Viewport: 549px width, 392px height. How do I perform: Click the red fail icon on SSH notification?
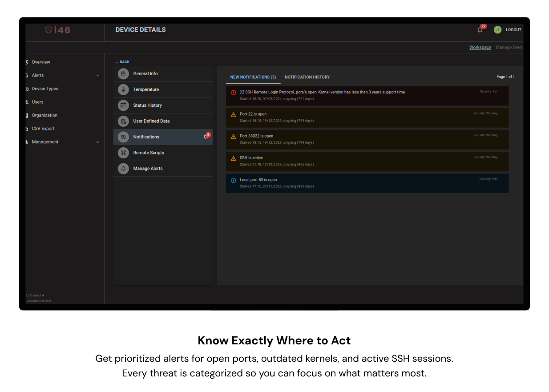click(x=234, y=93)
